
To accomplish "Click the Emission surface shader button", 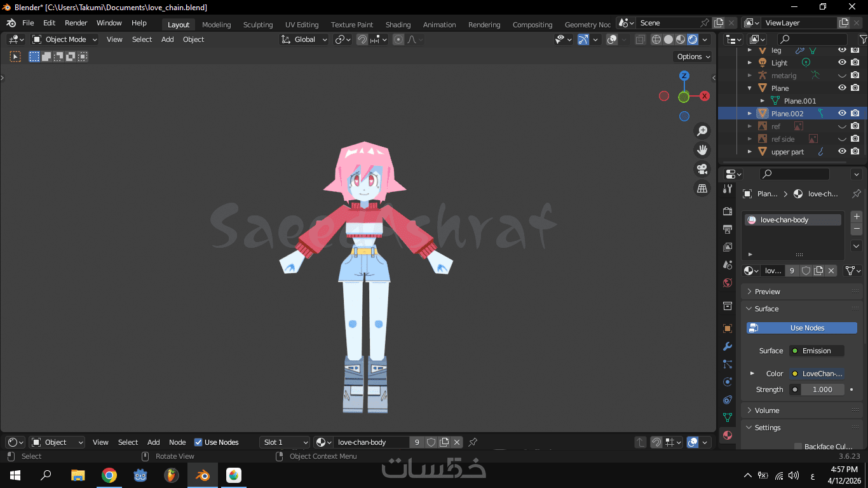I will (817, 351).
